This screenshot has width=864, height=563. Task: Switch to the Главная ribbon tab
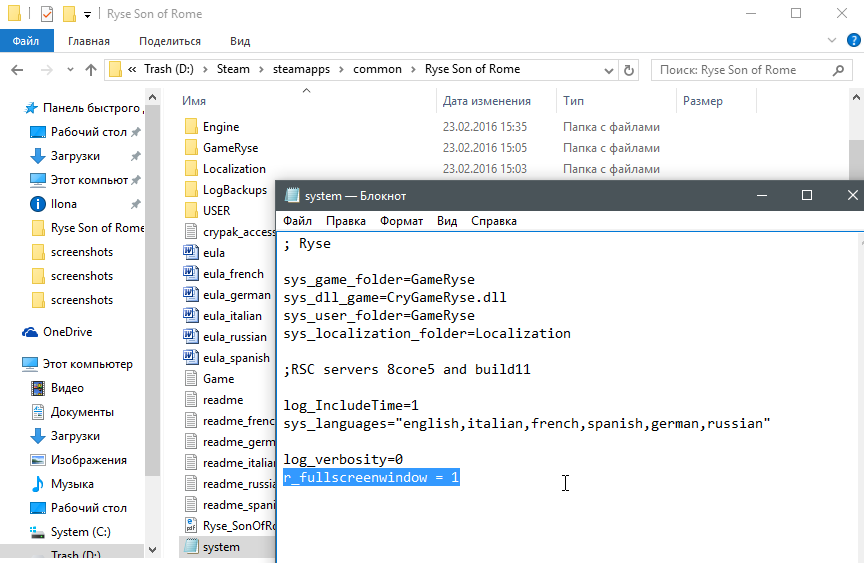click(89, 41)
